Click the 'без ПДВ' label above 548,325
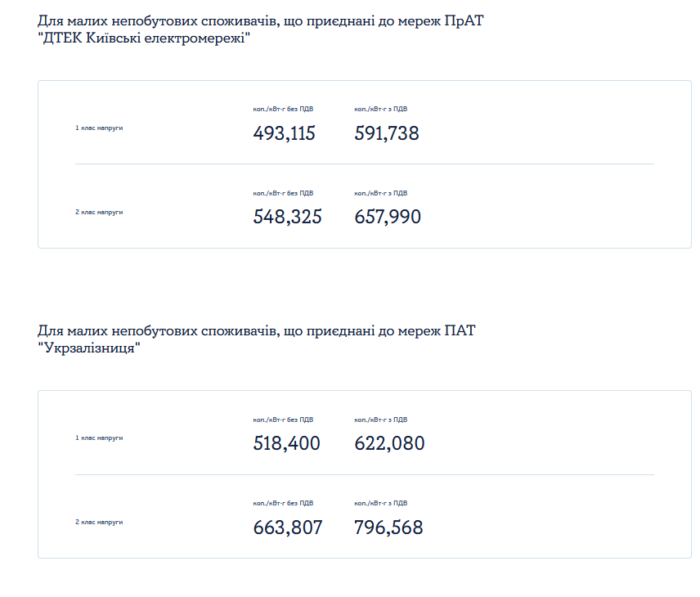The width and height of the screenshot is (700, 597). tap(283, 193)
